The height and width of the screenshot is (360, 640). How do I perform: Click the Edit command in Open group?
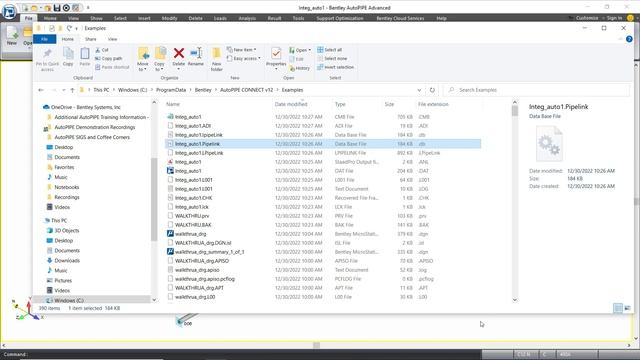pos(296,59)
